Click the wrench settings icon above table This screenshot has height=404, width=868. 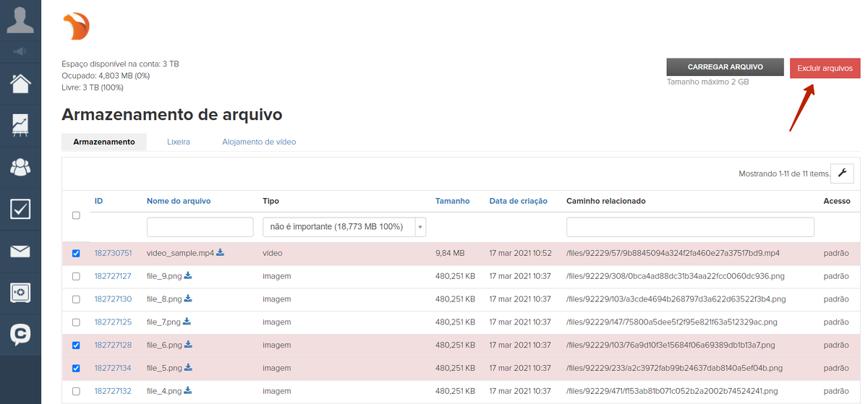click(x=842, y=173)
